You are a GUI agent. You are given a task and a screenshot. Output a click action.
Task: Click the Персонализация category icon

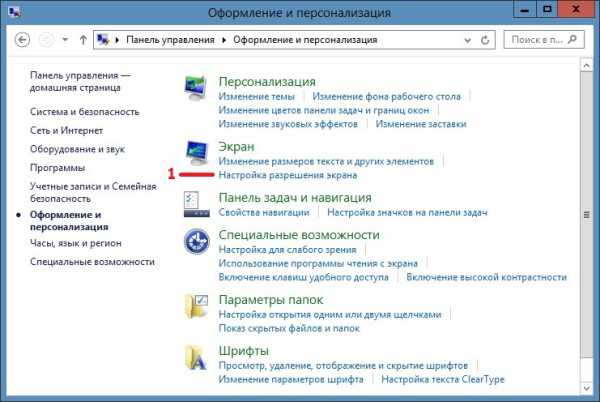point(196,88)
